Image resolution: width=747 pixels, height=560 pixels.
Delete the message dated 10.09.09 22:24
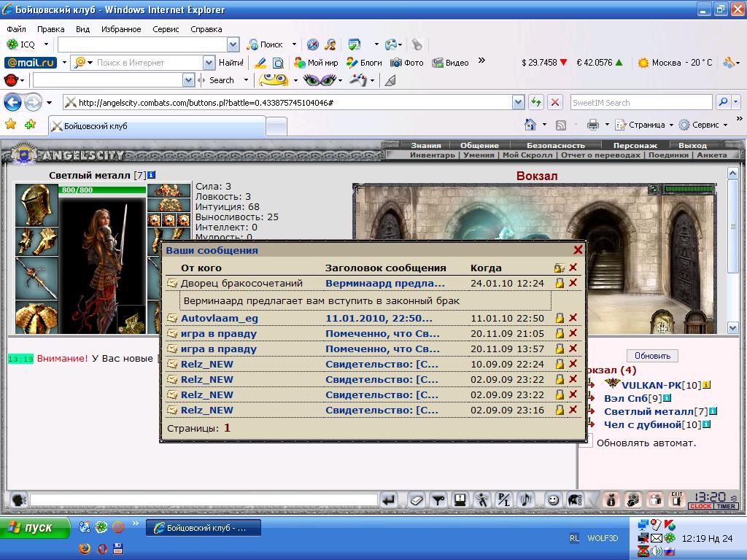(573, 364)
